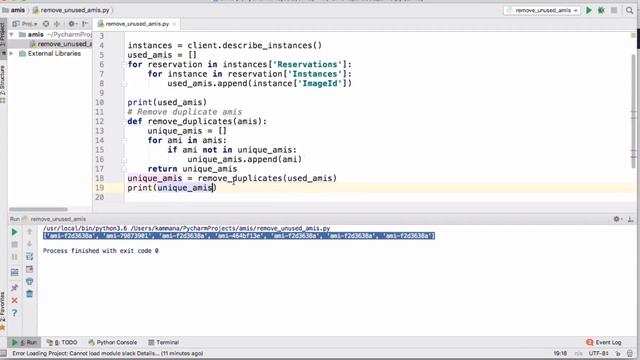Click the down stack trace arrow
Screen dimensions: 640x360
point(29,244)
